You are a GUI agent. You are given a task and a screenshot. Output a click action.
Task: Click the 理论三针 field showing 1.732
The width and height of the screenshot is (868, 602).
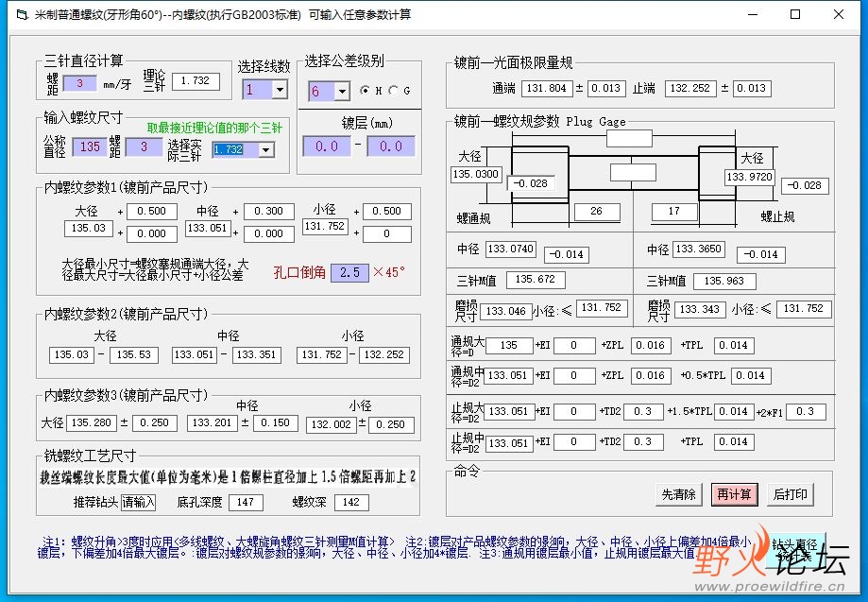pyautogui.click(x=196, y=81)
